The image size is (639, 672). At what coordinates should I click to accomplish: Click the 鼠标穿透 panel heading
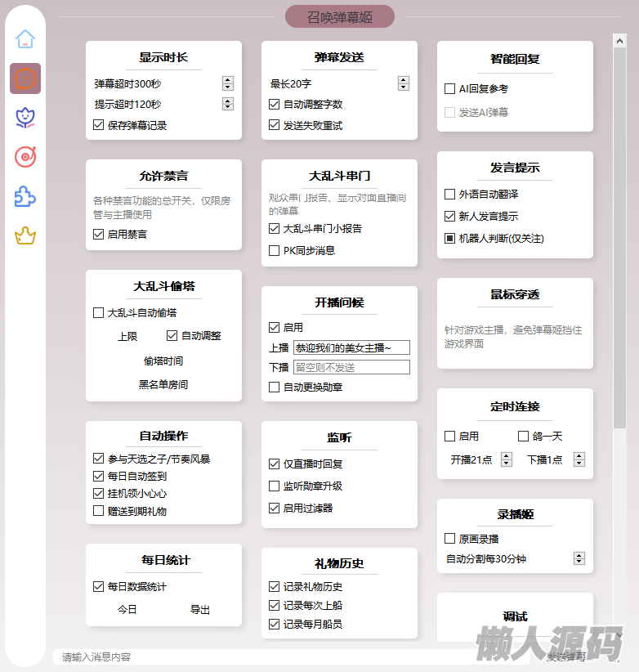(x=515, y=294)
